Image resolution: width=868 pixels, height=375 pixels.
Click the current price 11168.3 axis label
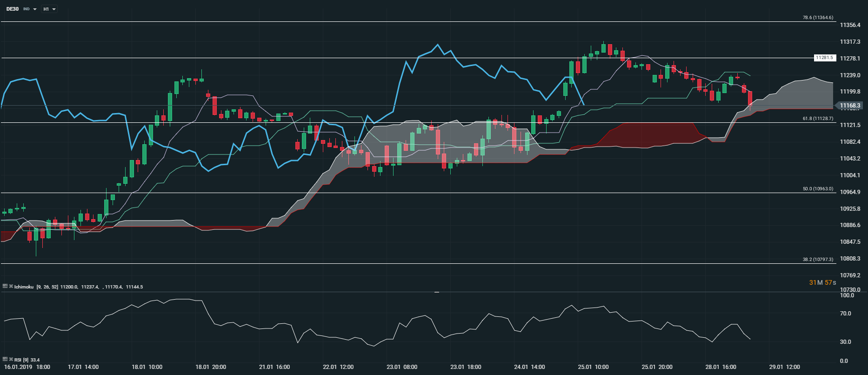point(850,106)
